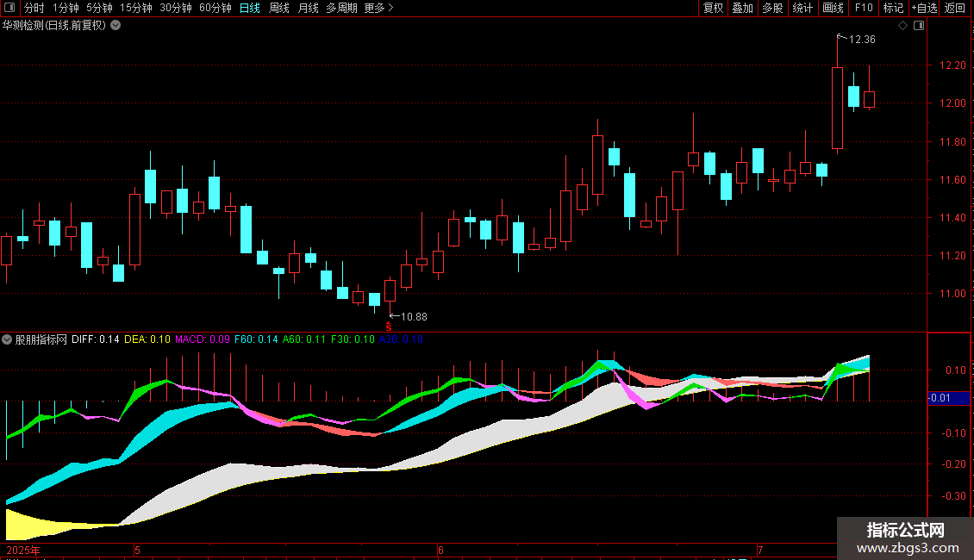Select the 30分钟 period tab
The height and width of the screenshot is (560, 974).
point(176,8)
